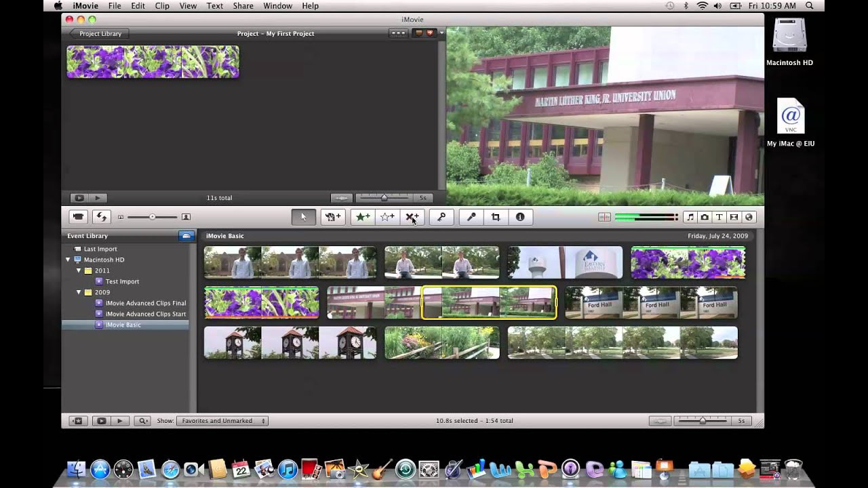Screen dimensions: 868x488
Task: Open iTunes from the dock
Action: [288, 469]
